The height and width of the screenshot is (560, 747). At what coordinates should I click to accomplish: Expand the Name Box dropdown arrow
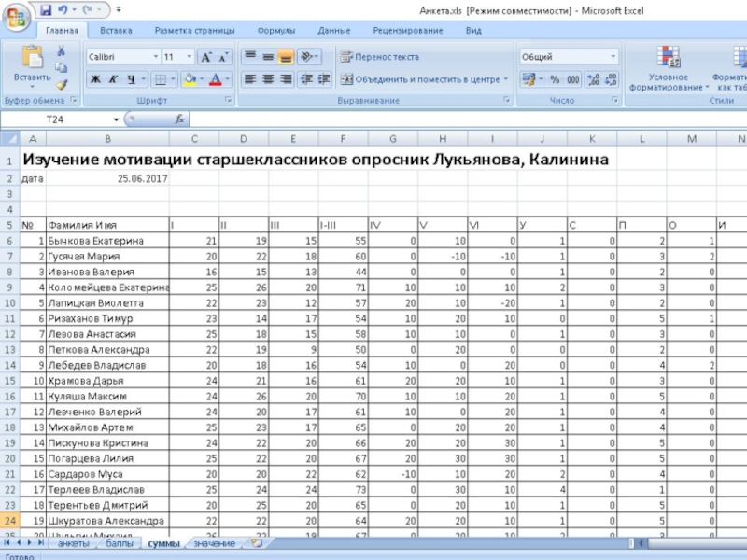(117, 119)
